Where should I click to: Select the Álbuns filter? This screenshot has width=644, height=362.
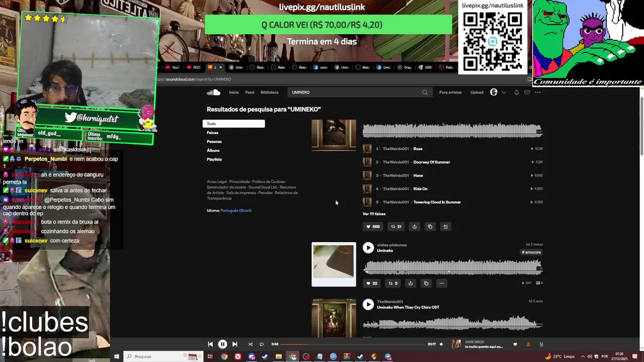[213, 150]
